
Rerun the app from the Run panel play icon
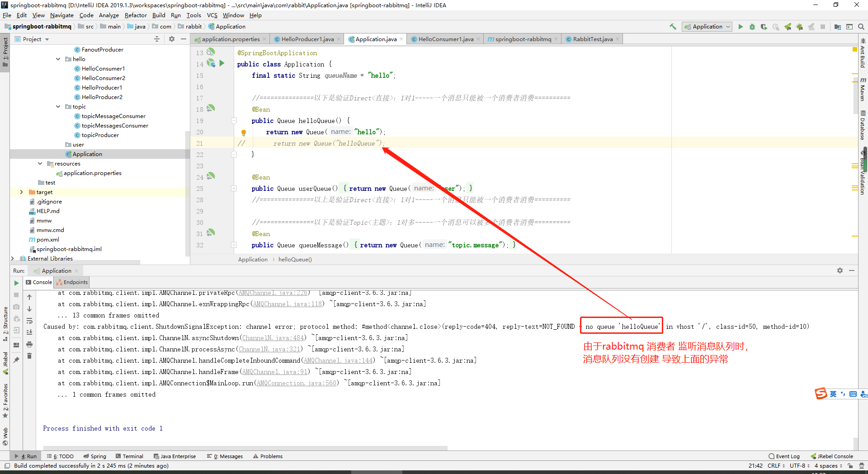tap(16, 283)
